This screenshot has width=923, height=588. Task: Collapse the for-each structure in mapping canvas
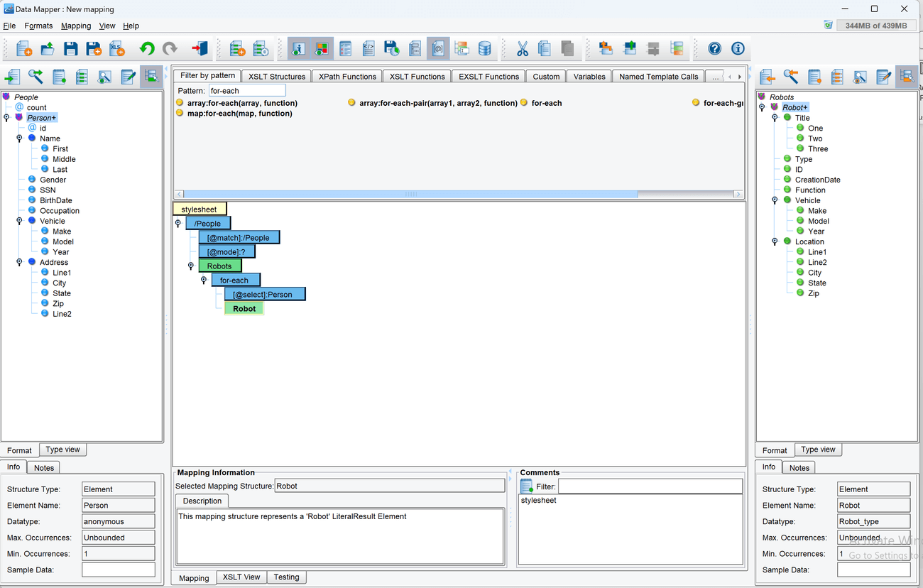tap(204, 281)
